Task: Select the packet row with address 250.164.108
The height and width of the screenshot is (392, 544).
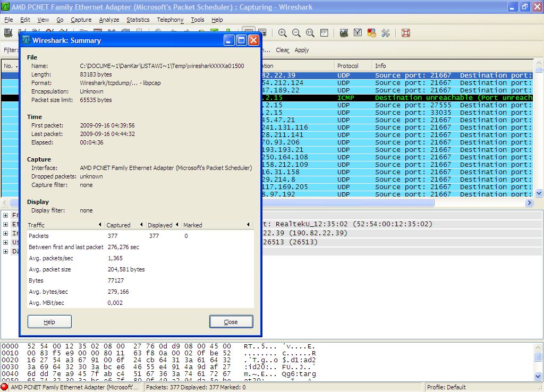Action: [x=397, y=157]
